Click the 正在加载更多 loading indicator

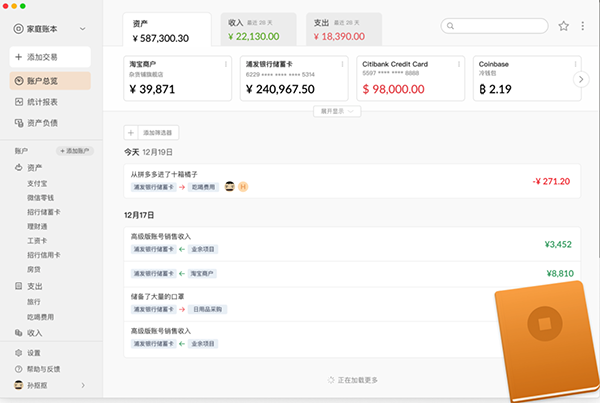point(353,380)
